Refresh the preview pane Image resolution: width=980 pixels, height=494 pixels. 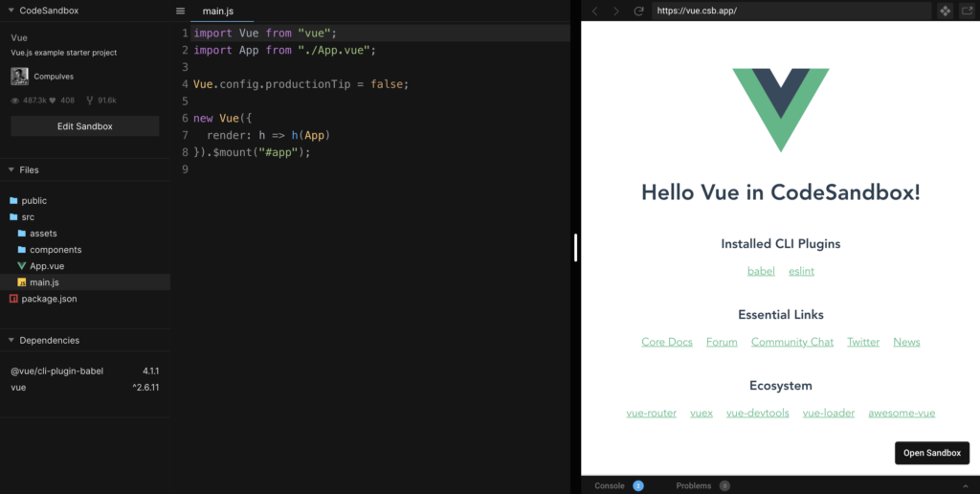click(638, 11)
